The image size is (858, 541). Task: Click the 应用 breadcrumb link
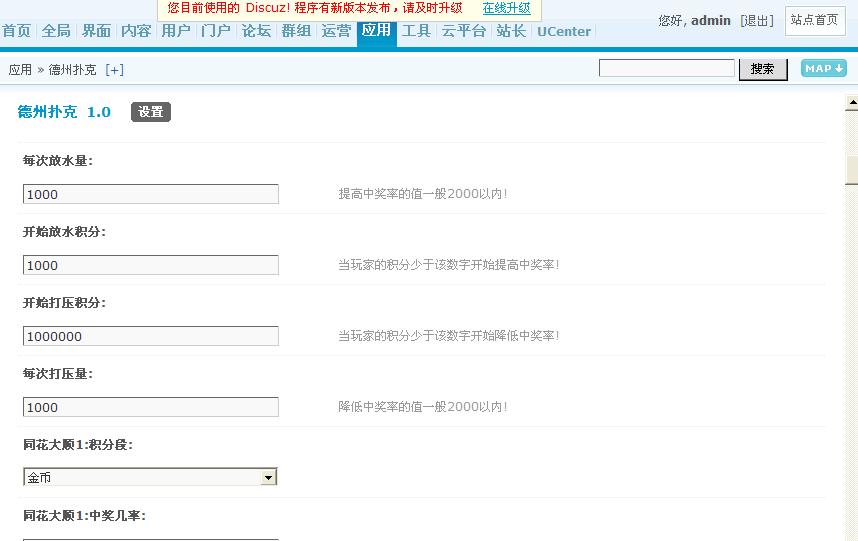tap(20, 70)
